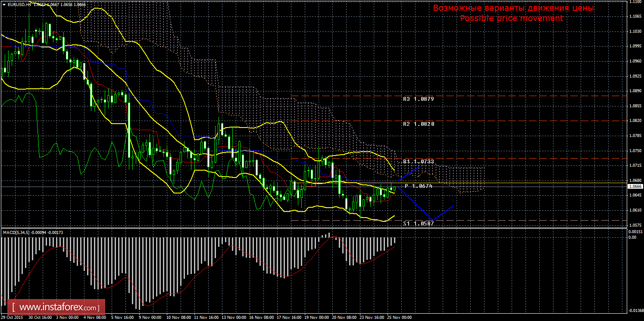Click the S1 1.0587 support label

tap(418, 224)
